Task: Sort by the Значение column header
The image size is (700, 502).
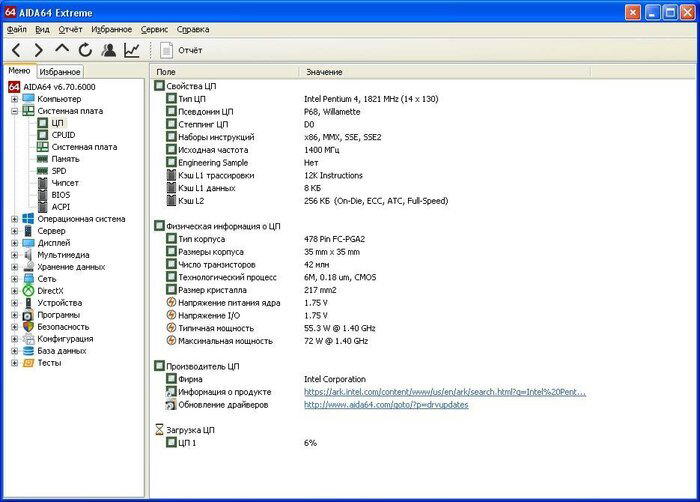Action: 445,72
